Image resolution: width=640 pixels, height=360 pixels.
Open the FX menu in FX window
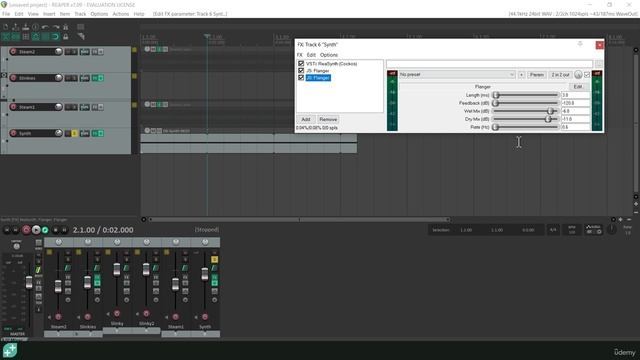click(x=300, y=55)
